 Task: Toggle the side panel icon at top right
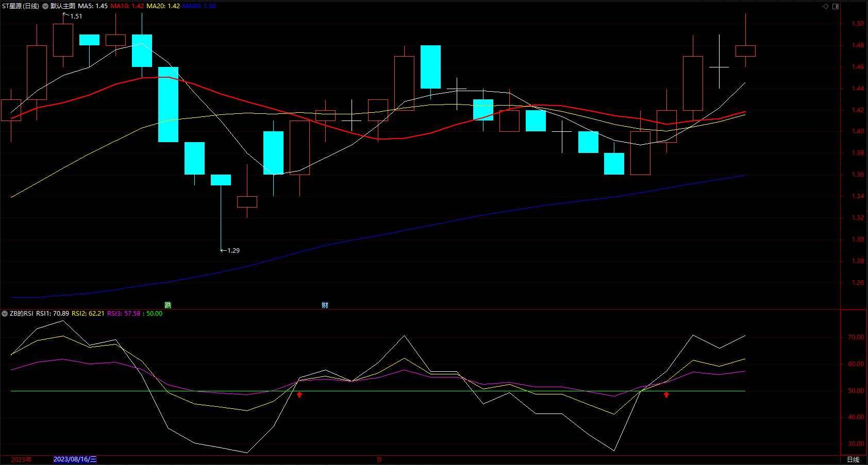(x=836, y=6)
